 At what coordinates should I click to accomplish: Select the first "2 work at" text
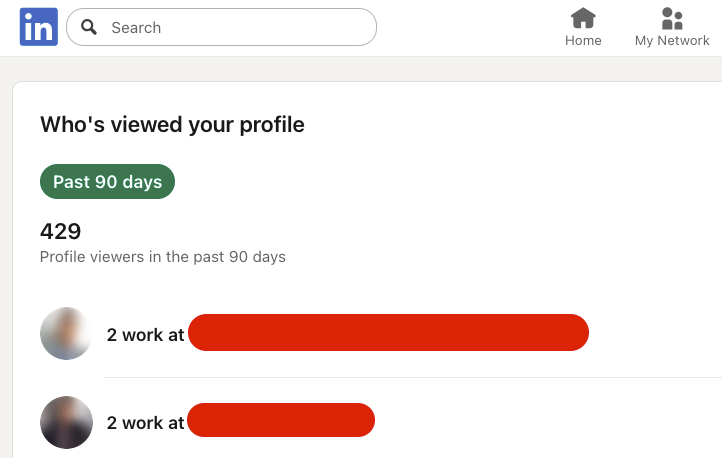pos(145,335)
